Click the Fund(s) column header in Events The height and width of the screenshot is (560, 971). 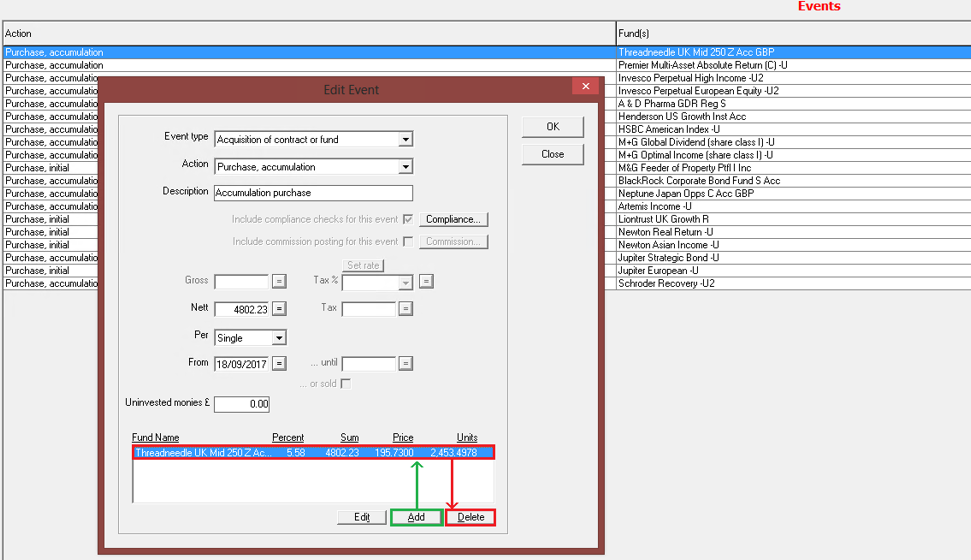click(x=794, y=33)
